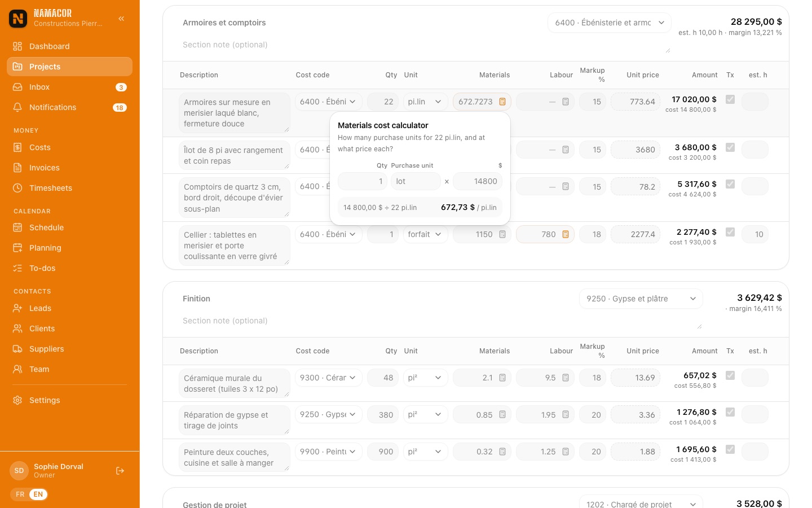
Task: Open labour calculator for Céramique murale row
Action: [x=566, y=378]
